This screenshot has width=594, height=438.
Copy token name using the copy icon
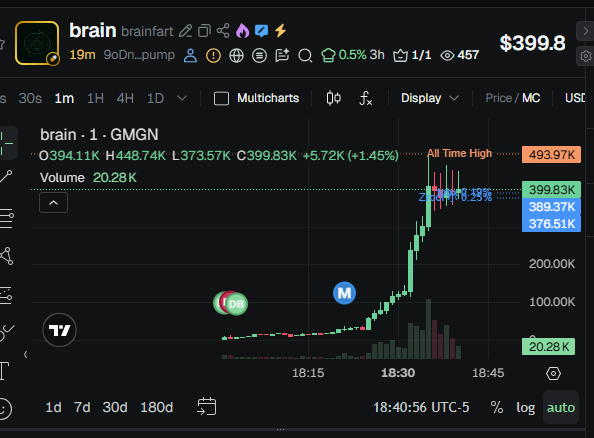[205, 31]
